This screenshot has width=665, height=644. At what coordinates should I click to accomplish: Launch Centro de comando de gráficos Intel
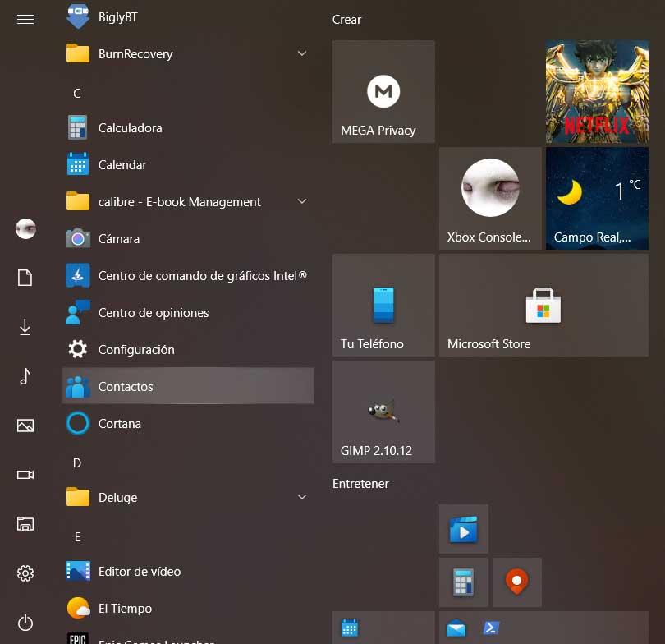(x=188, y=275)
